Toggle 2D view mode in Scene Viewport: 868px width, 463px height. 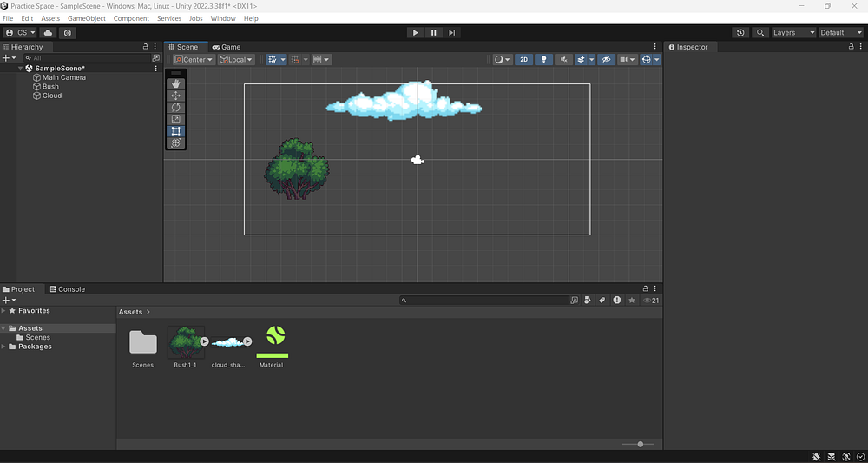(523, 60)
